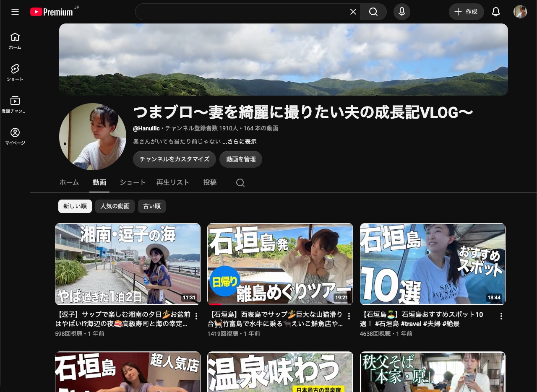Select the 動画 tab
Screen dimensions: 537x392
click(x=99, y=182)
